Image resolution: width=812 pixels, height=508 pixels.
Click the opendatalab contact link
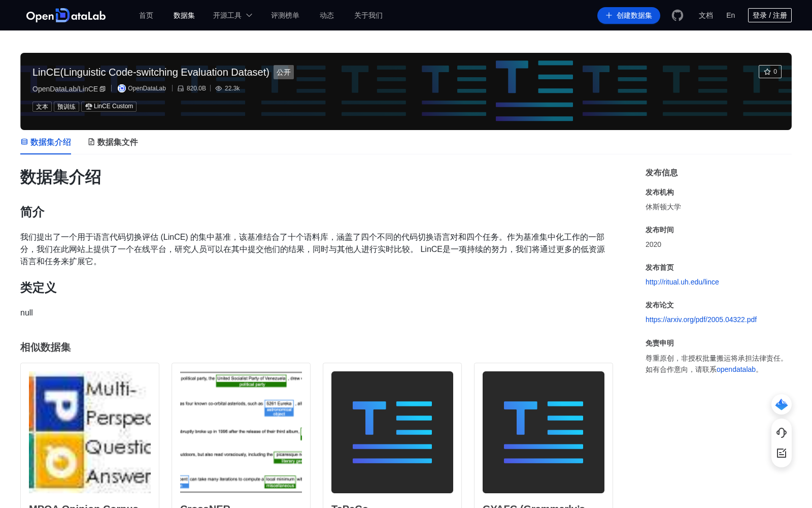pos(736,369)
